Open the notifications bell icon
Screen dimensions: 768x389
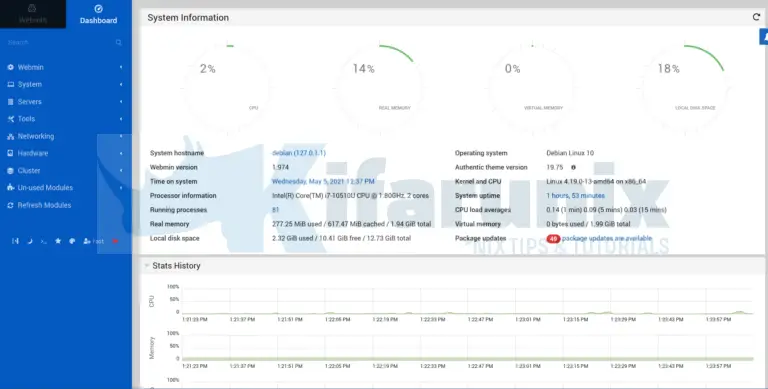click(x=764, y=37)
